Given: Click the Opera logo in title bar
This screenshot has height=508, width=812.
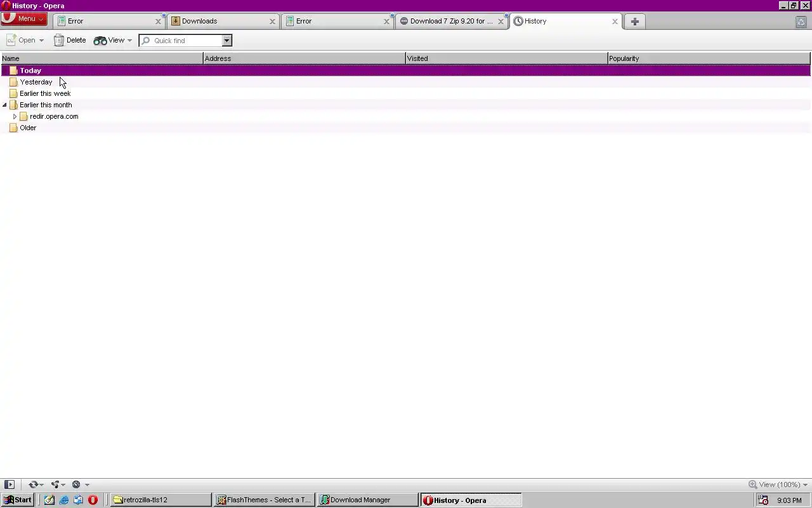Looking at the screenshot, I should tap(6, 6).
